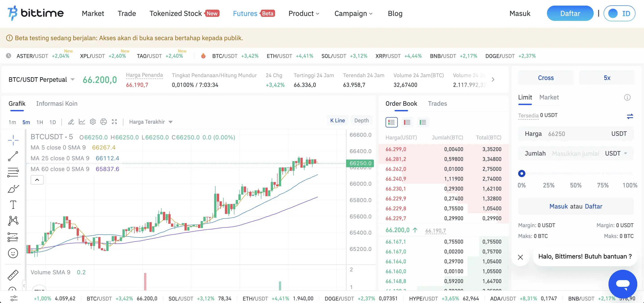Click the order amount slider handle at 0%
The image size is (644, 303).
tap(522, 173)
